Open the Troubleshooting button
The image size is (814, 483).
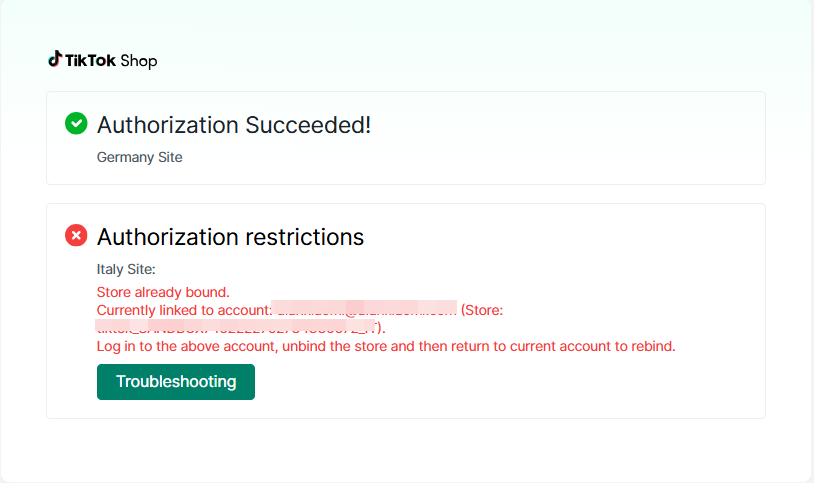tap(175, 382)
